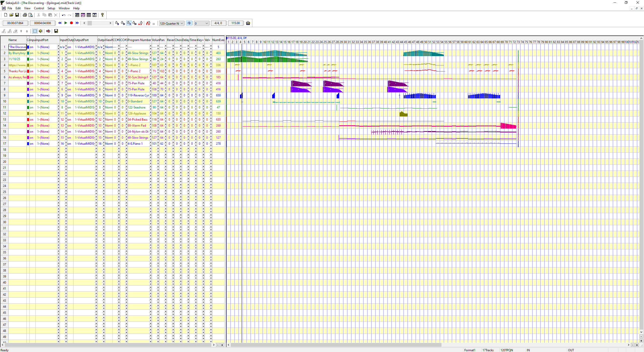Expand the 120-Quarter Note snap dropdown

point(182,23)
